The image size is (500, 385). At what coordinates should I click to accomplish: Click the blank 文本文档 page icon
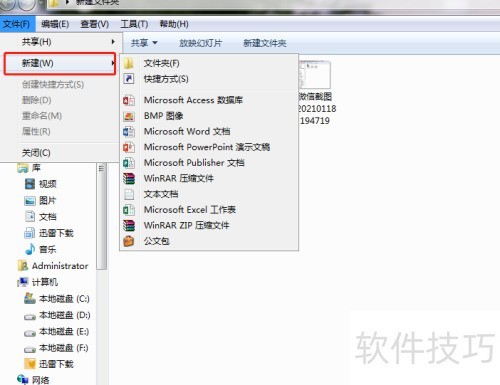click(129, 194)
